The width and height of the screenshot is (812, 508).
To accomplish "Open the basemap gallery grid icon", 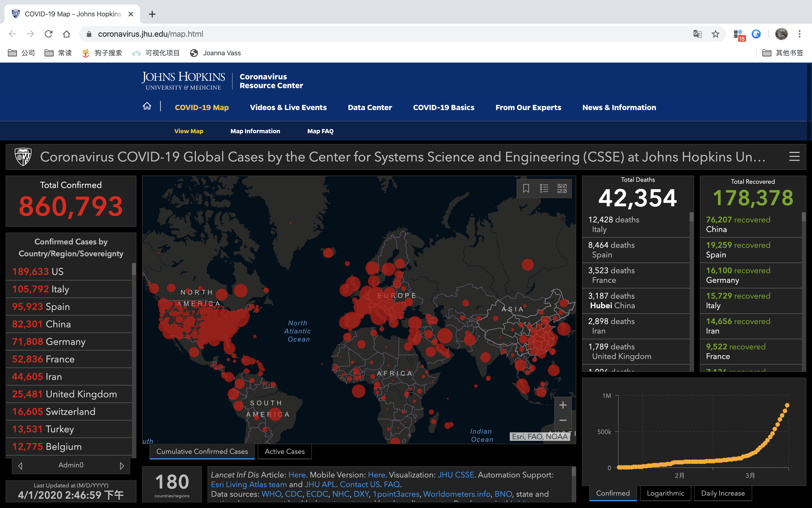I will [x=562, y=188].
